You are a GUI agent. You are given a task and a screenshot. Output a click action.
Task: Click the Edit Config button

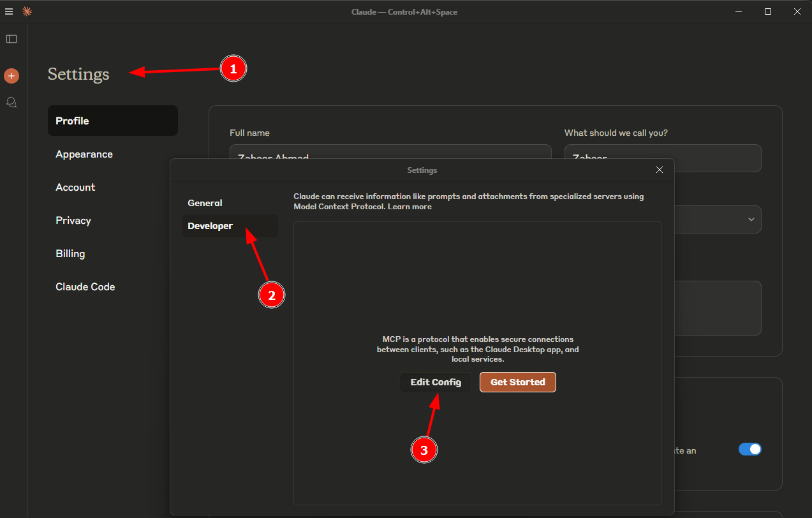click(436, 382)
